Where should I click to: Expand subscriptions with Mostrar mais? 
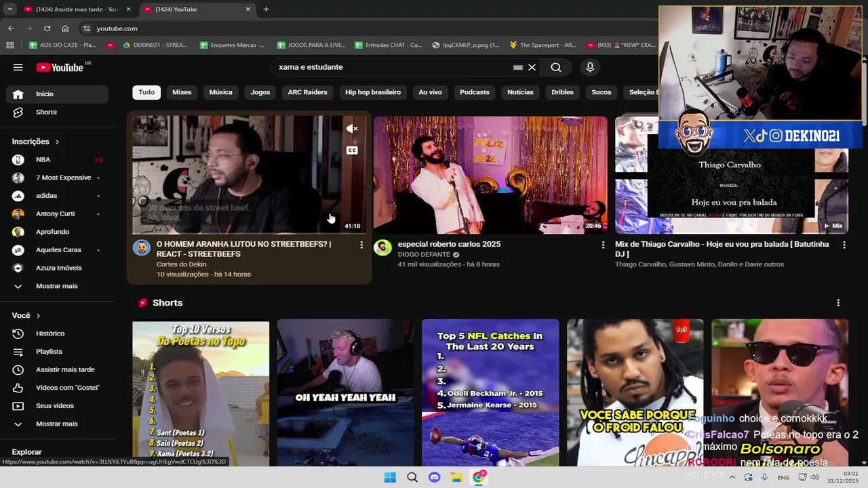pos(57,286)
